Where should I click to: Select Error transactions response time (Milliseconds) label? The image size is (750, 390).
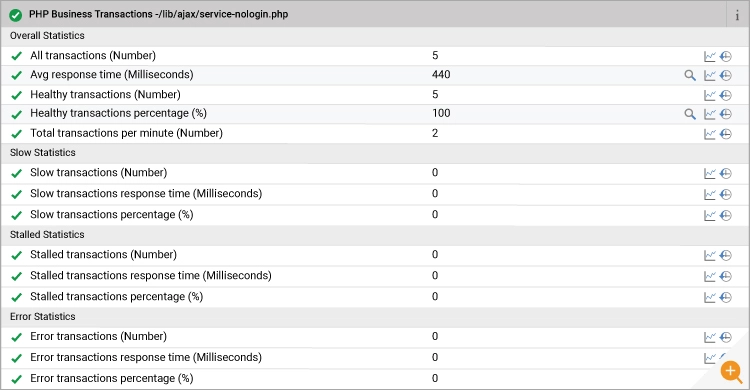(x=146, y=357)
